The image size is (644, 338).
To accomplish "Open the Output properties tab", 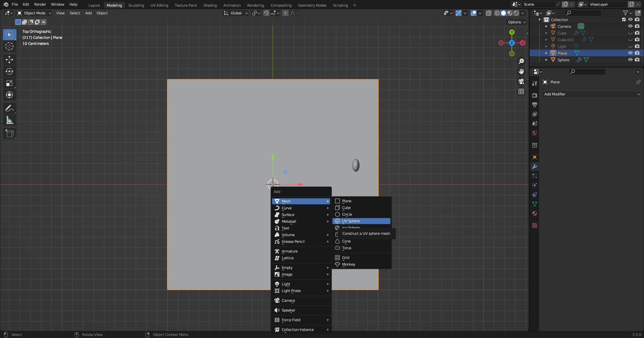I will point(535,105).
